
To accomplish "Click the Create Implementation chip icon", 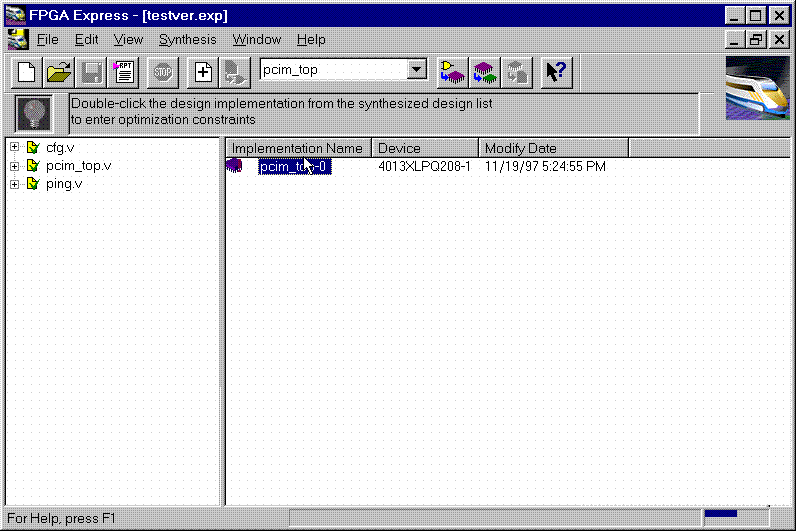I will [452, 73].
